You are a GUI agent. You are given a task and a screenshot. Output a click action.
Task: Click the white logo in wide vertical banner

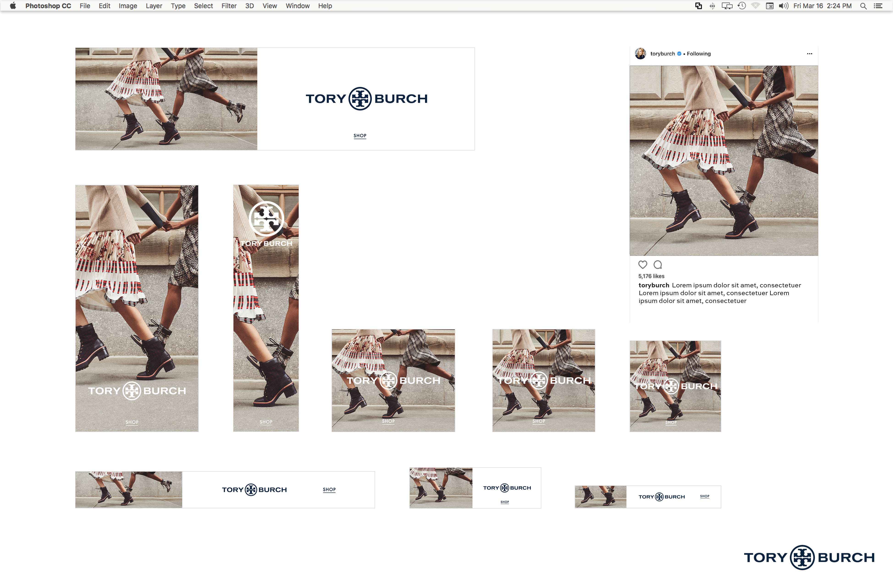(137, 391)
